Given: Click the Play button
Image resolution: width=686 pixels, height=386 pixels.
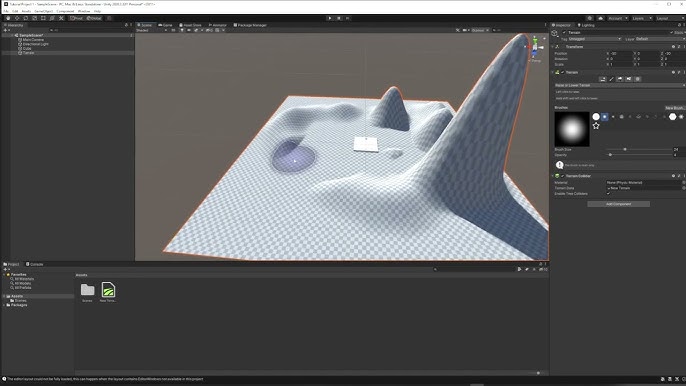Looking at the screenshot, I should [x=330, y=18].
